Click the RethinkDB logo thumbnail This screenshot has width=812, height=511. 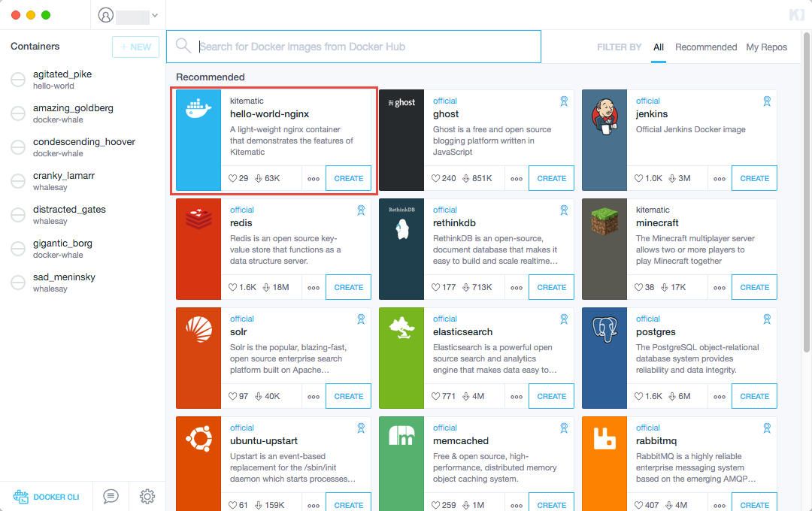[x=401, y=249]
